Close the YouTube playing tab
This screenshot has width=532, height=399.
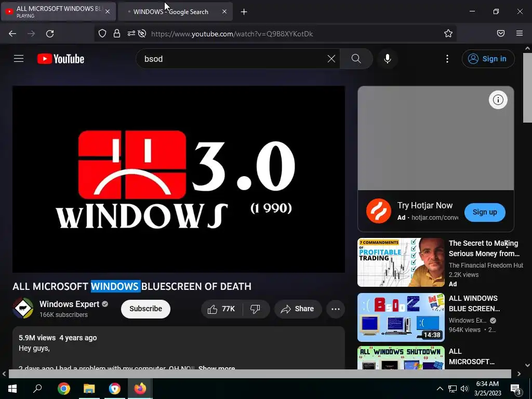(x=107, y=11)
